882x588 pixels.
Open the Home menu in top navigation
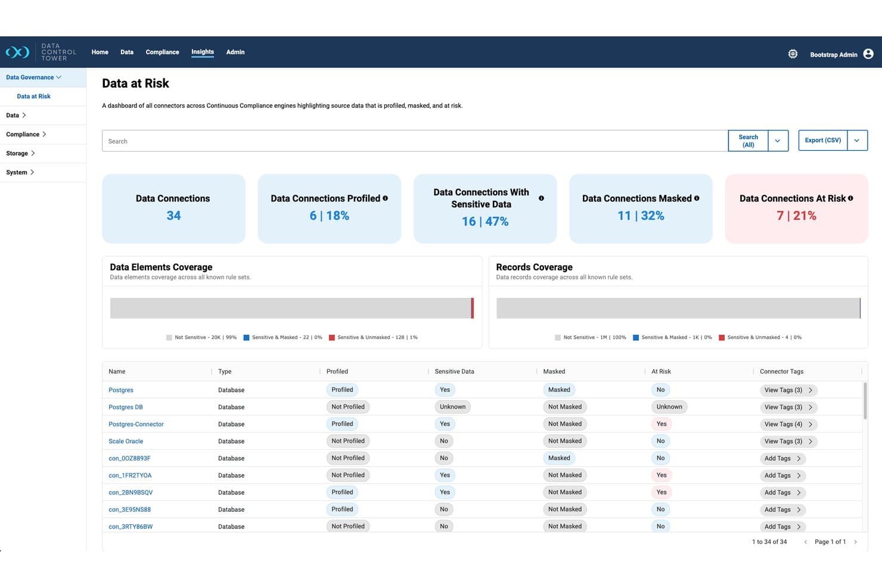100,52
